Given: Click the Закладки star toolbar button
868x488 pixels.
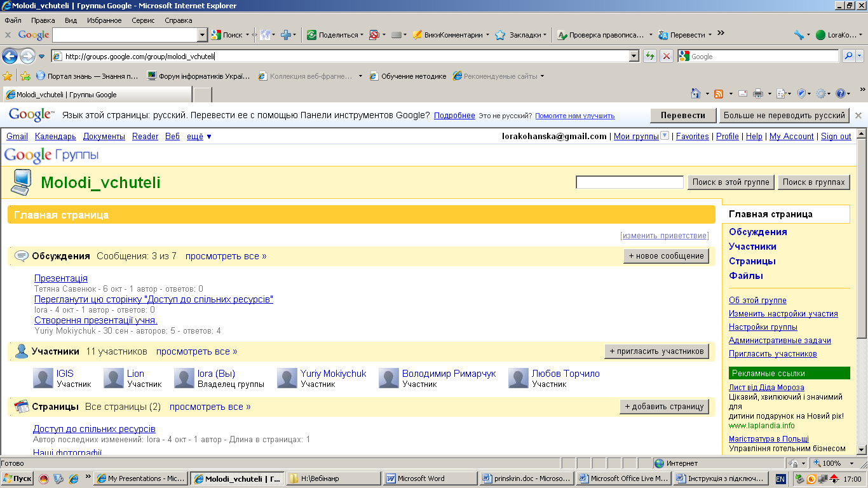Looking at the screenshot, I should [522, 35].
